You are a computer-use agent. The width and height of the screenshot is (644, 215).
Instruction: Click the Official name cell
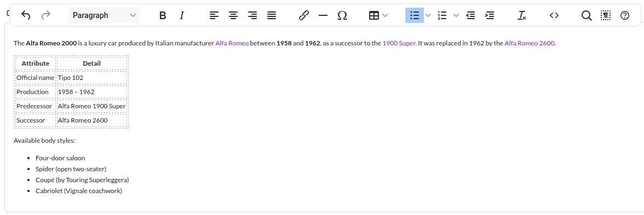click(35, 78)
